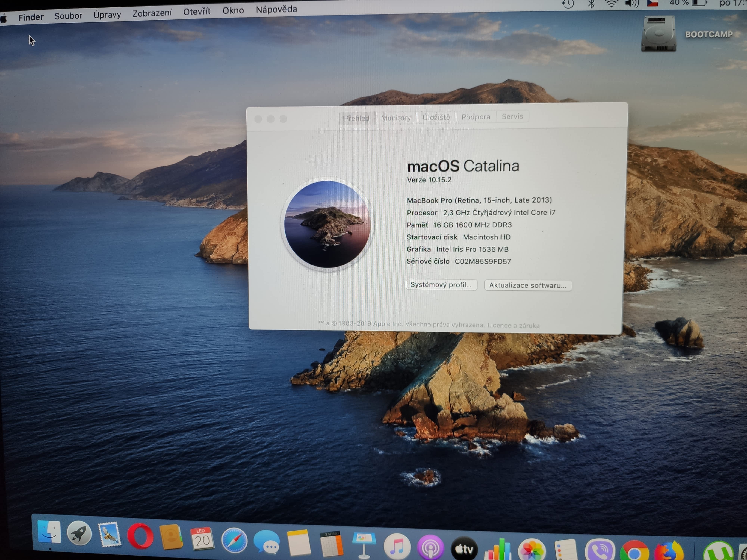This screenshot has height=560, width=747.
Task: Switch to the Monitory tab
Action: coord(396,118)
